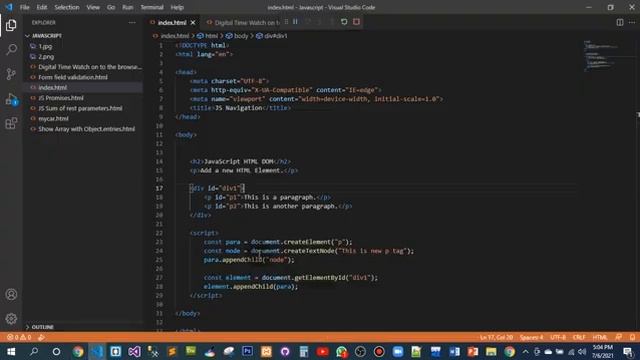Open the Go menu
The width and height of the screenshot is (640, 360).
click(111, 7)
